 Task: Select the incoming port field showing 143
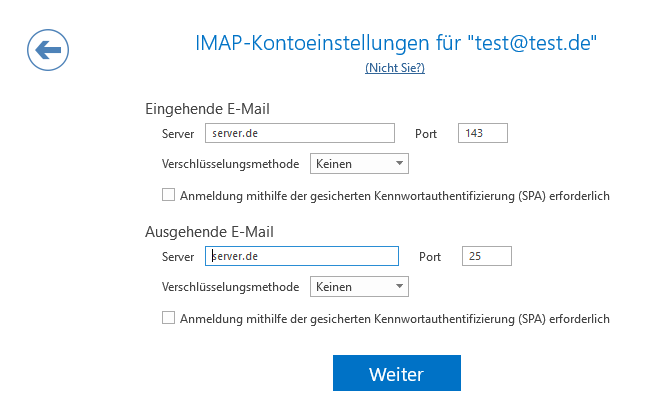[x=482, y=133]
